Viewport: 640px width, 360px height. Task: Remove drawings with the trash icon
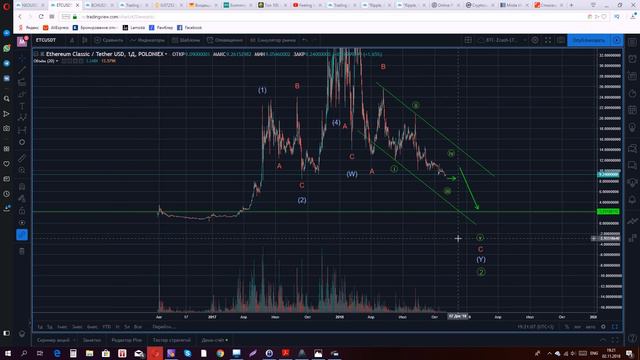coord(22,251)
